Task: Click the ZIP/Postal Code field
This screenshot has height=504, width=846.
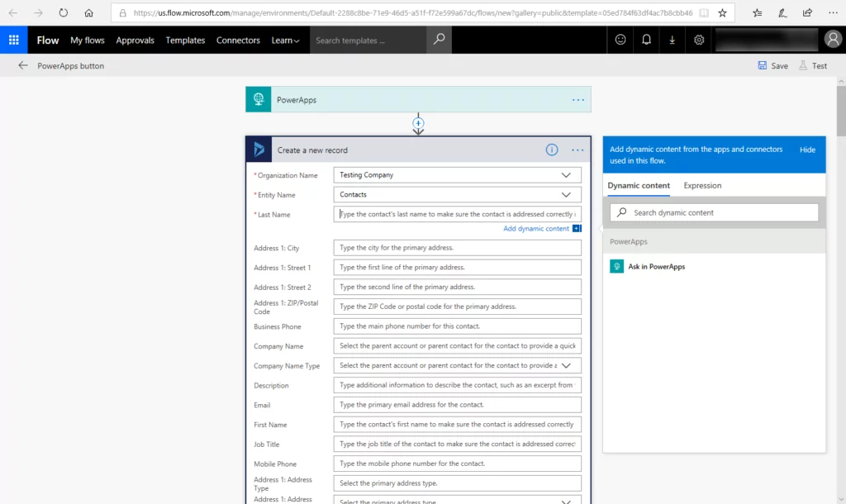Action: click(x=457, y=306)
